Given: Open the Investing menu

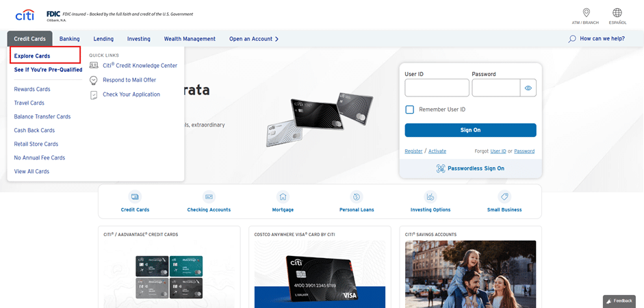Looking at the screenshot, I should [139, 39].
